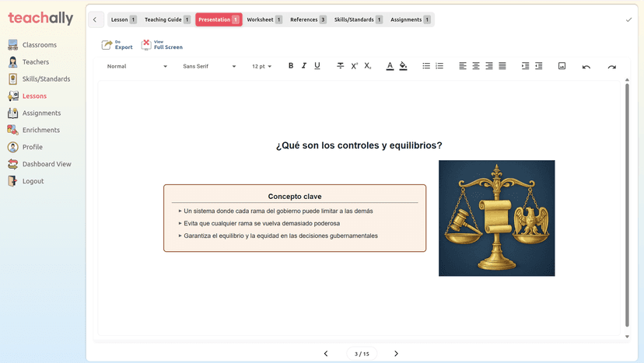
Task: Click the teachally logo
Action: [40, 18]
